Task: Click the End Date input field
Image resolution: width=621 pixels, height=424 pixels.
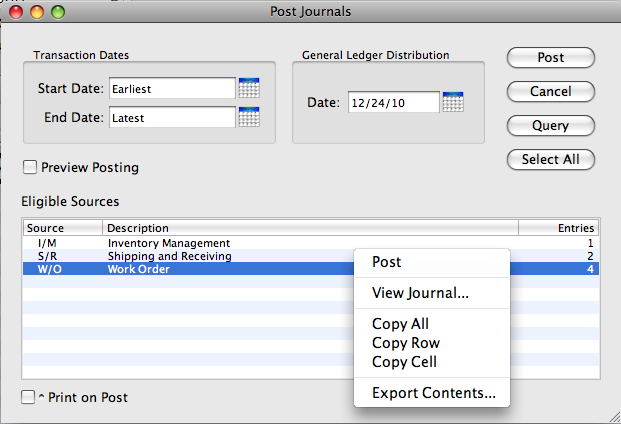Action: tap(171, 118)
